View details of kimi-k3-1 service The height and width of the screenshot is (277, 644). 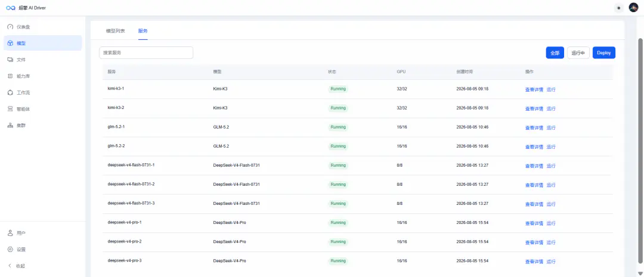coord(534,89)
